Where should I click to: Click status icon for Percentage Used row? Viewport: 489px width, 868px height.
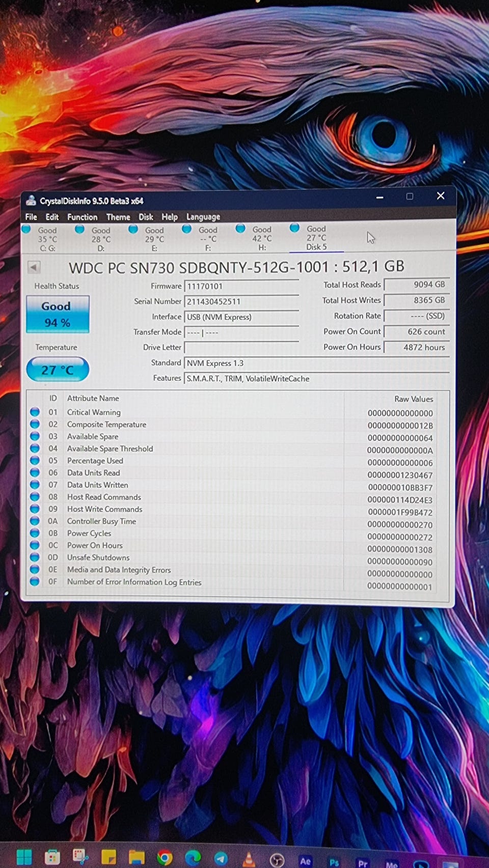(x=35, y=460)
